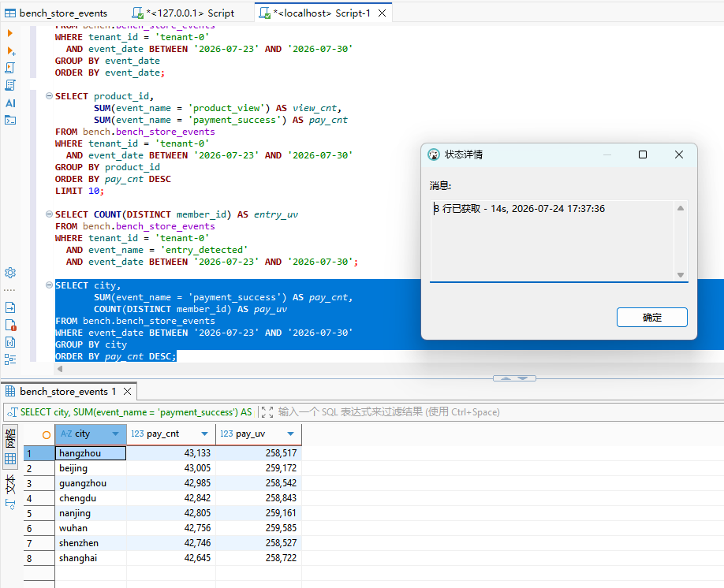
Task: Open the pay_cnt column filter dropdown
Action: tap(204, 434)
